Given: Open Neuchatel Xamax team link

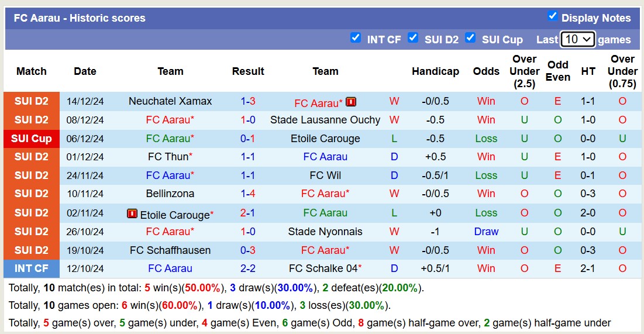Looking at the screenshot, I should 170,101.
